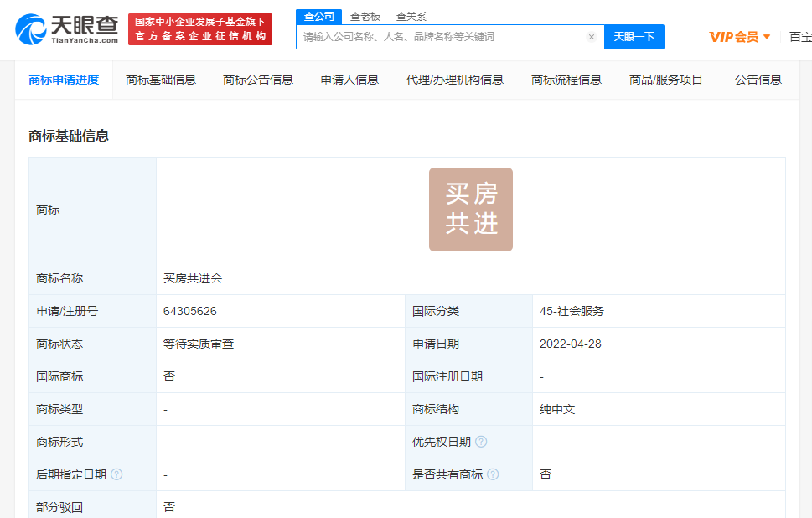The width and height of the screenshot is (812, 518).
Task: Click the 天眼一下 search button
Action: pos(634,37)
